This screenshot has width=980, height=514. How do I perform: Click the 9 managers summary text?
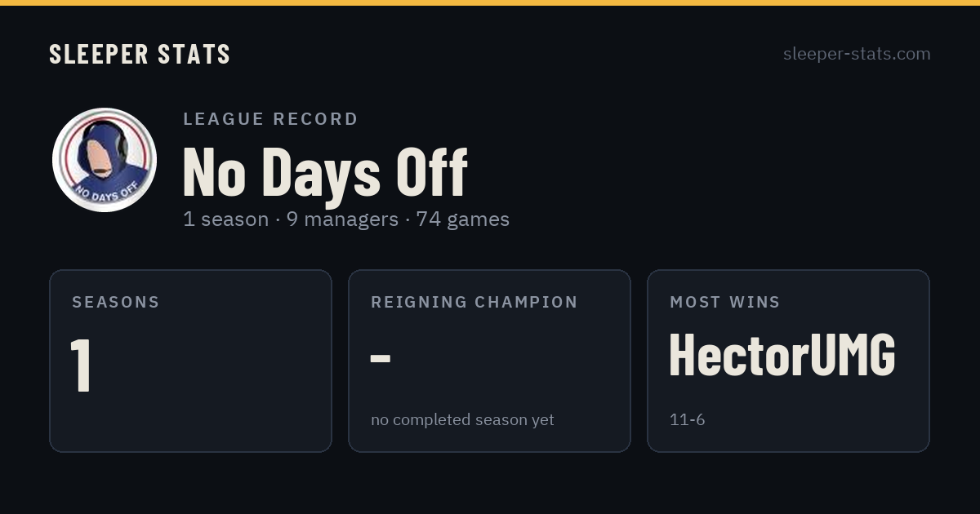click(342, 219)
